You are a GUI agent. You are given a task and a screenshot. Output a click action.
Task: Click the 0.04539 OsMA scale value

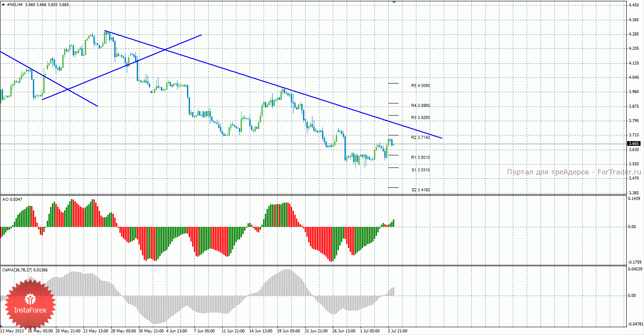[634, 269]
